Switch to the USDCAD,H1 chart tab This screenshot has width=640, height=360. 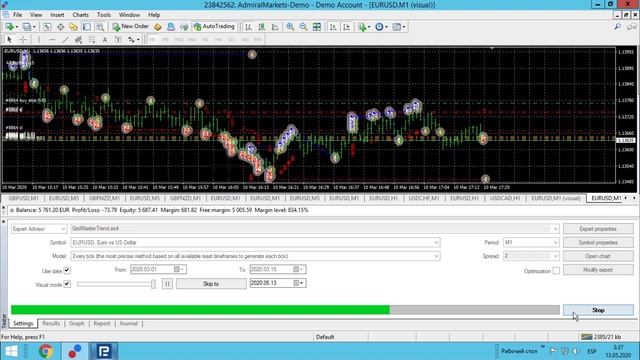[x=505, y=198]
